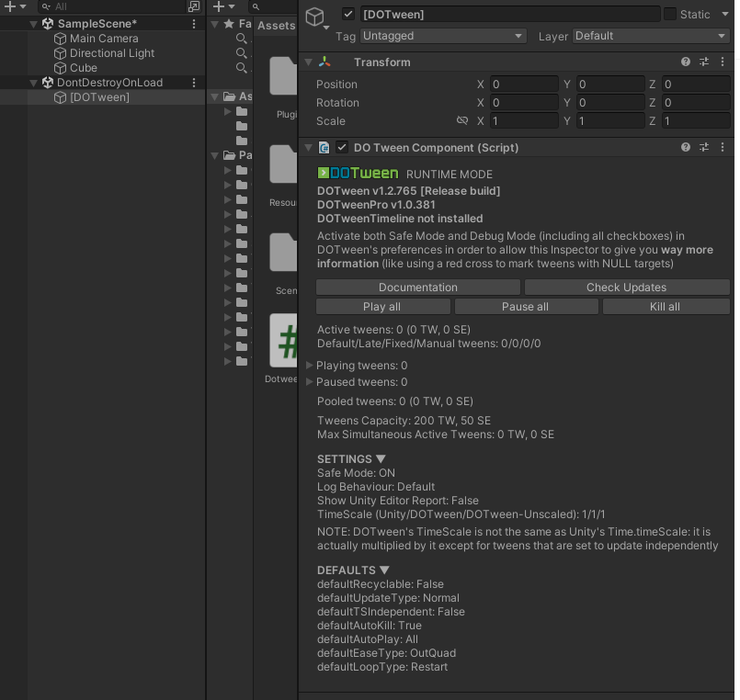The image size is (740, 700).
Task: Open DO Tween Component help icon
Action: pos(686,147)
